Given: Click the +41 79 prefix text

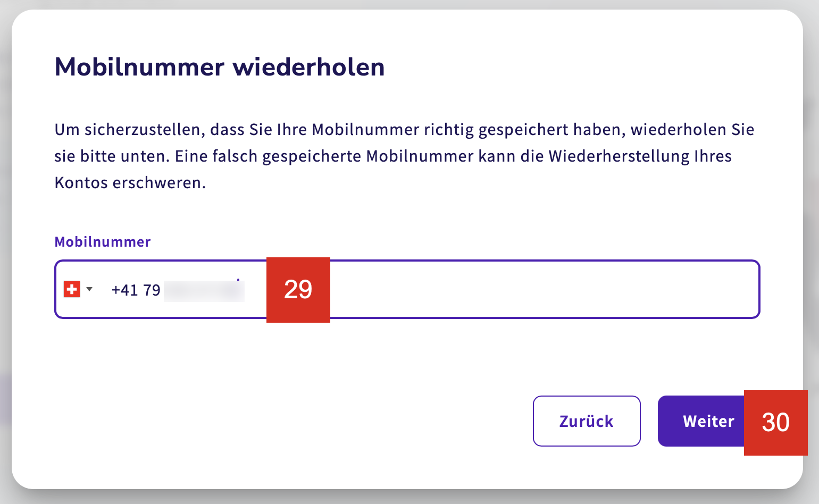Looking at the screenshot, I should click(136, 290).
